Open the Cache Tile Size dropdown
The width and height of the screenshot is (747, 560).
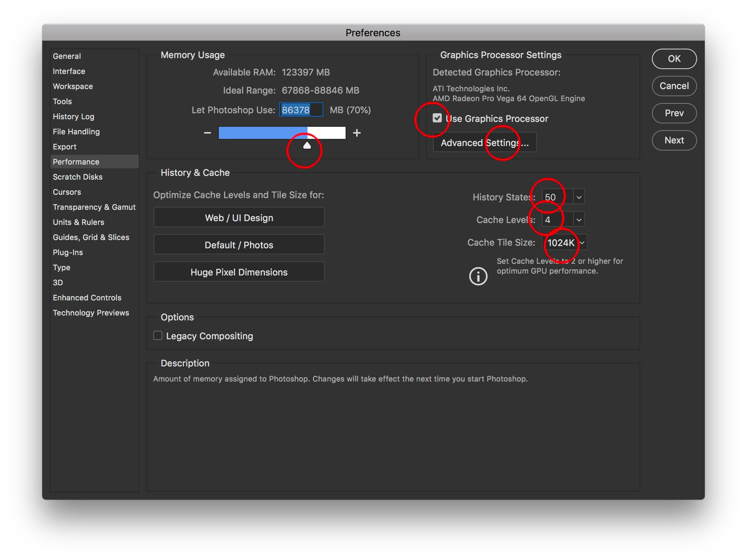pos(582,243)
